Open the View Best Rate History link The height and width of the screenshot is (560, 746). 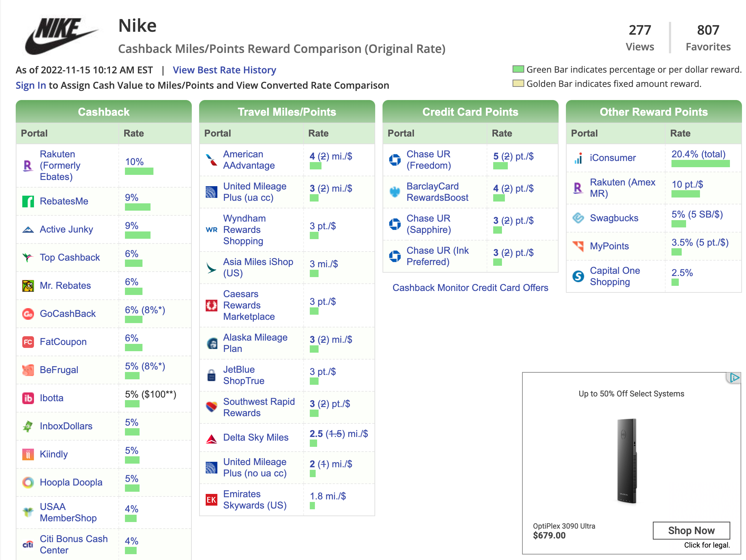click(224, 70)
